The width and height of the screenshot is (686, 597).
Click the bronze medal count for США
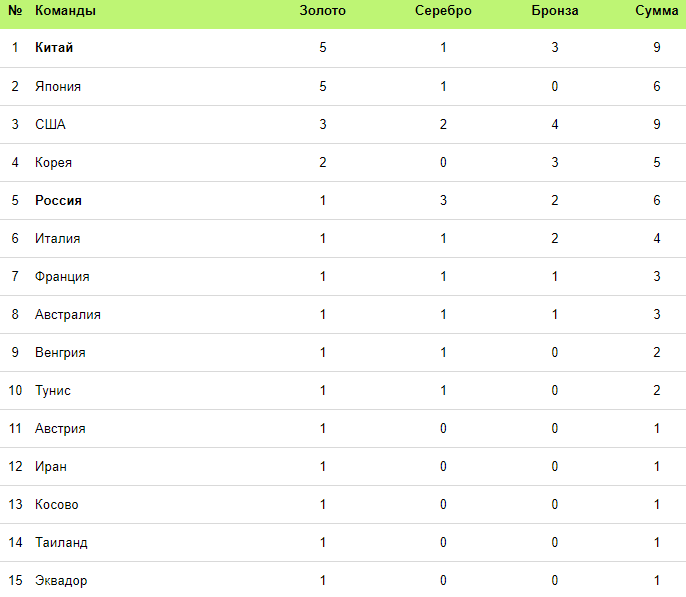(555, 124)
